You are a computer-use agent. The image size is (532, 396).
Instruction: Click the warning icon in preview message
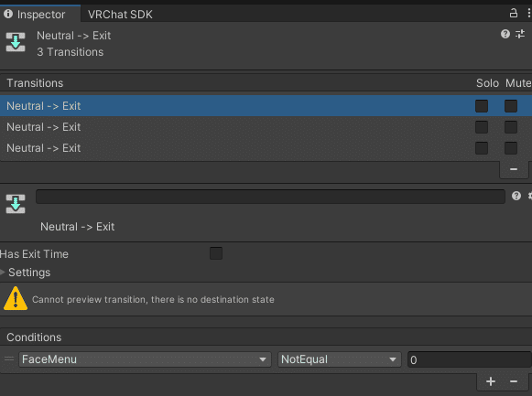click(x=16, y=298)
